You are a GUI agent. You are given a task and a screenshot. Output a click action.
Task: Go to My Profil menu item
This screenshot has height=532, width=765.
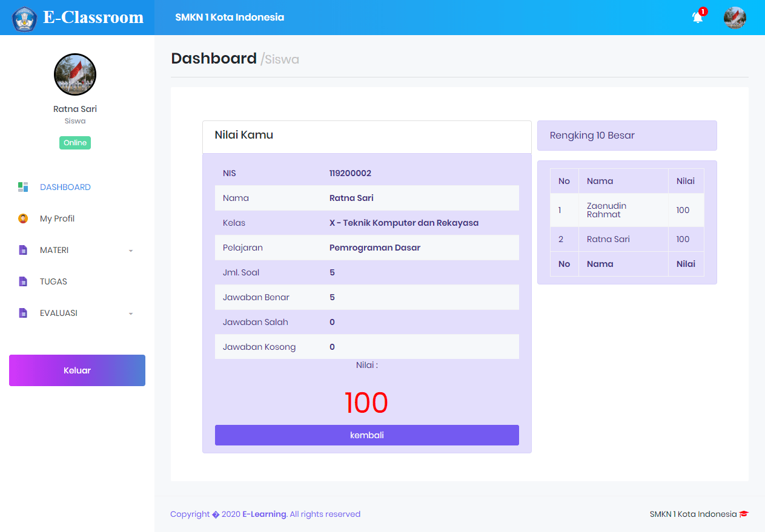click(x=57, y=218)
